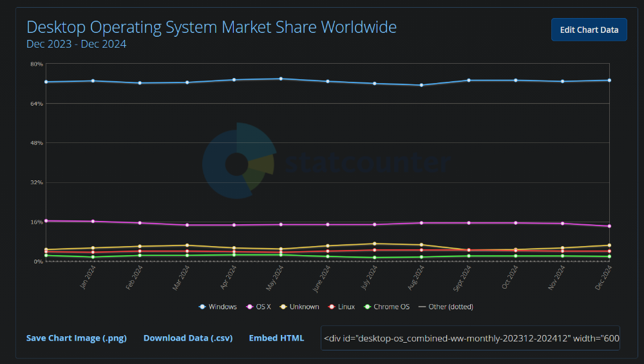644x364 pixels.
Task: Click the Chrome OS data point at Apr 2024
Action: click(234, 255)
